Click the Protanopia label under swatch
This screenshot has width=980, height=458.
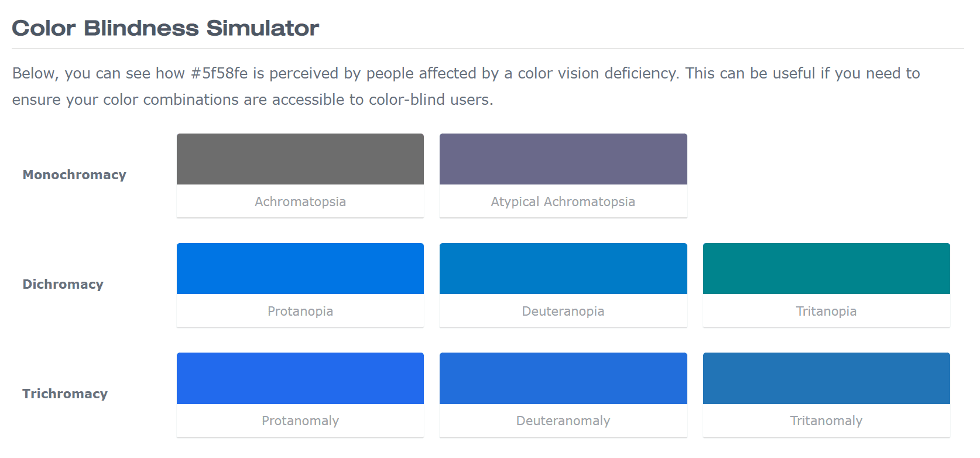coord(300,311)
